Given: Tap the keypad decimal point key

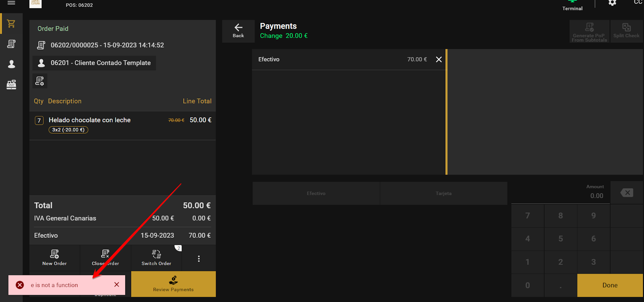Looking at the screenshot, I should 560,285.
